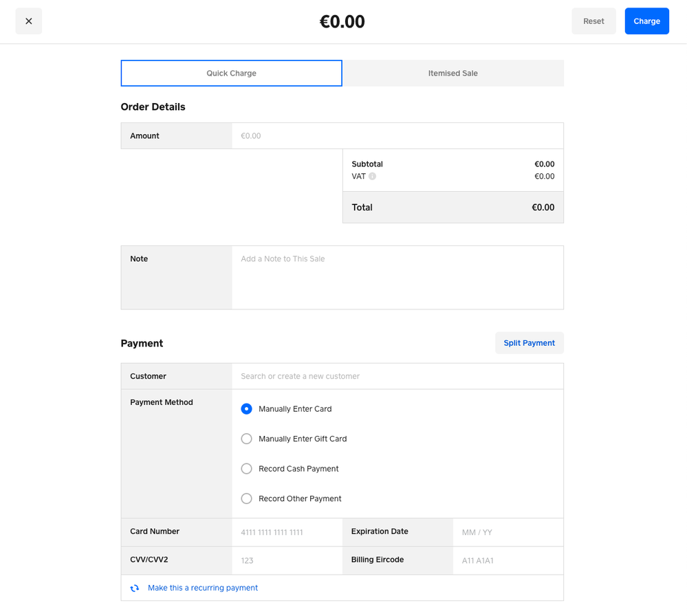Click the Expiration Date field
Image resolution: width=687 pixels, height=616 pixels.
click(507, 533)
